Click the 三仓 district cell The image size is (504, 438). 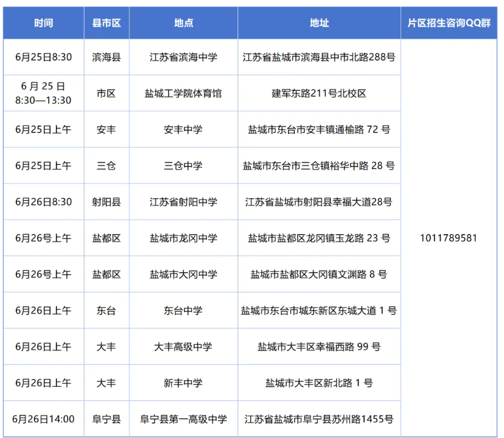tap(107, 166)
